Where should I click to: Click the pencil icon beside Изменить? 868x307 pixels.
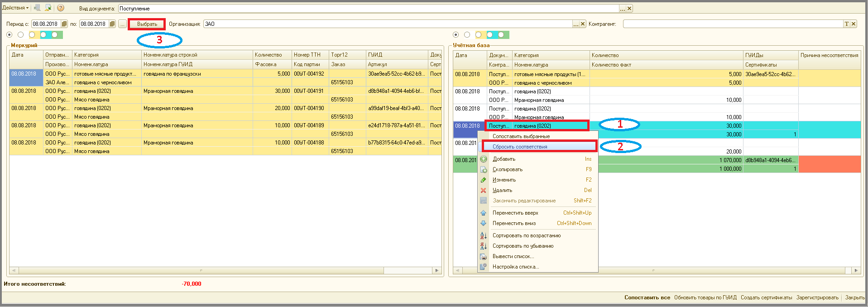[x=484, y=180]
